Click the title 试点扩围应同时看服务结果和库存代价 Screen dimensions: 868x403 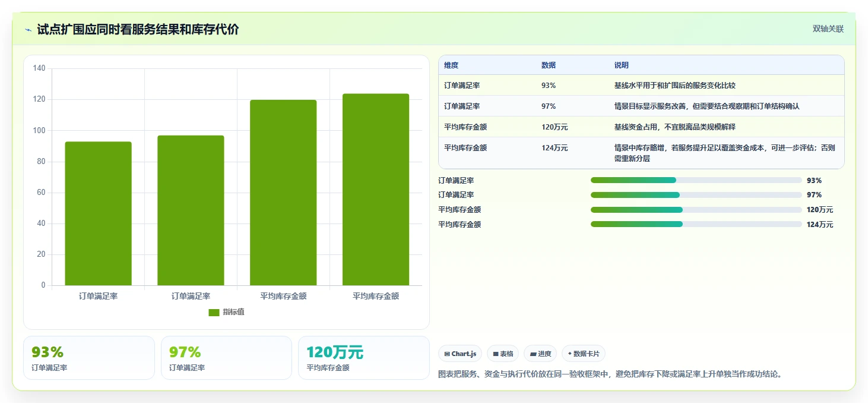tap(138, 30)
